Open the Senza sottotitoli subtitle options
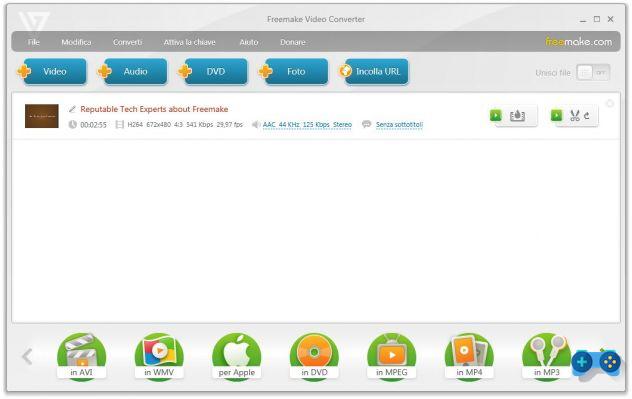632x399 pixels. (399, 125)
